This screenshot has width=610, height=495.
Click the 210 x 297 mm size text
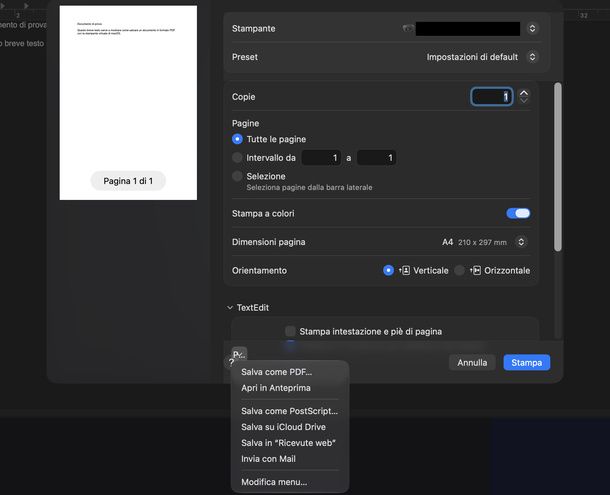pyautogui.click(x=482, y=242)
